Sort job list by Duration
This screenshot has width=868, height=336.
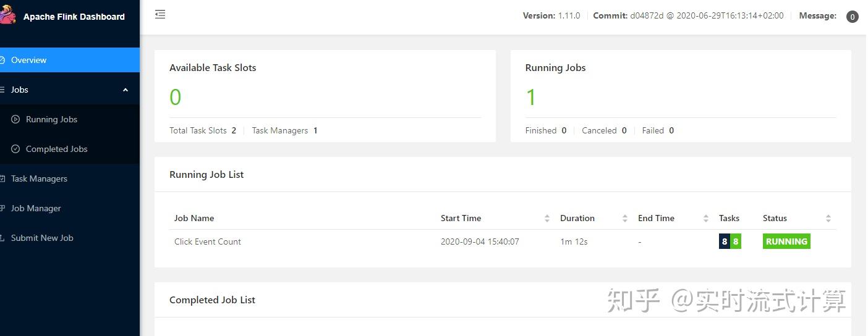point(624,219)
